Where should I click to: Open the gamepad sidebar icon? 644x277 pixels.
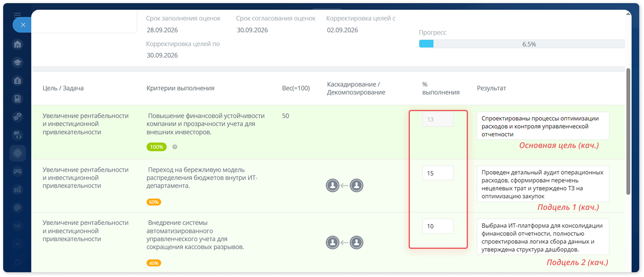(17, 171)
